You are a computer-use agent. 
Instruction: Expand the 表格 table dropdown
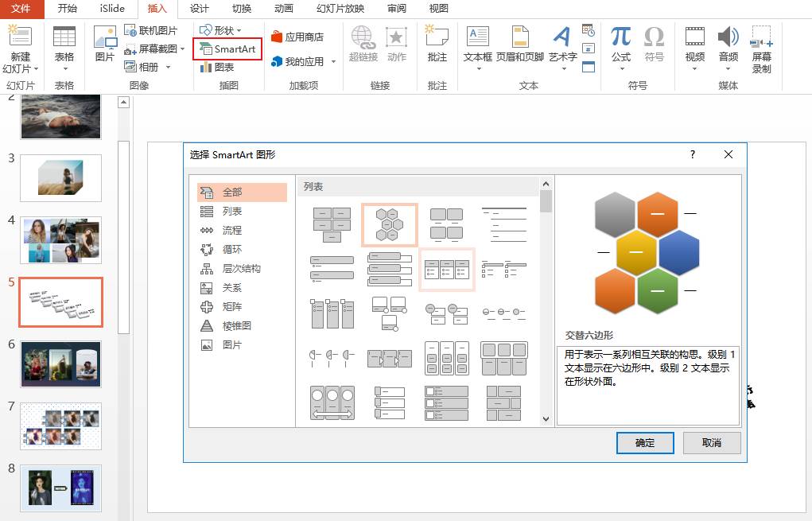(64, 68)
